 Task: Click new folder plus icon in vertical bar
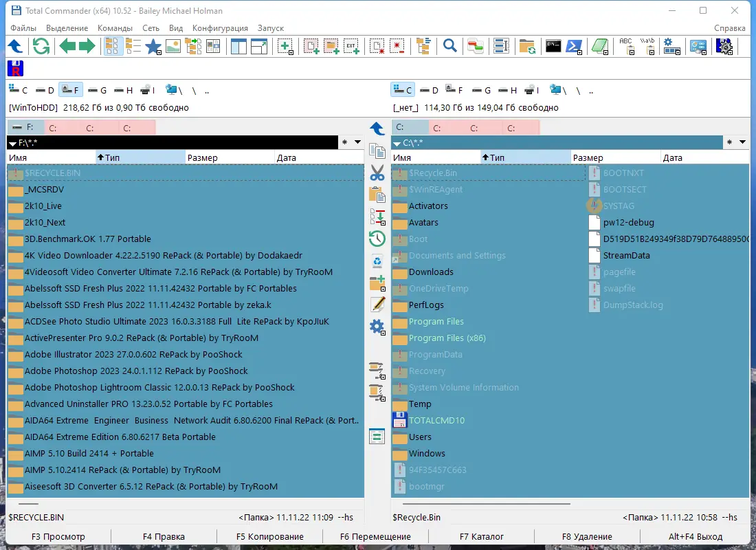point(377,283)
